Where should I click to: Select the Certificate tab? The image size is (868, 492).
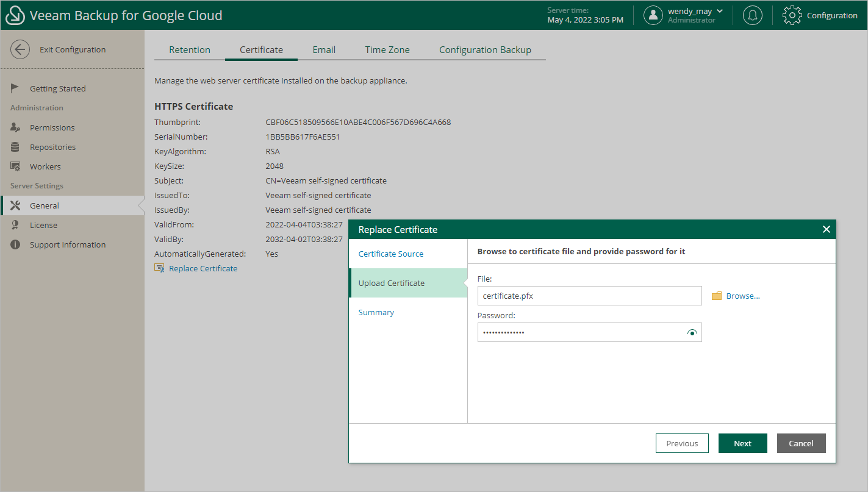coord(261,50)
